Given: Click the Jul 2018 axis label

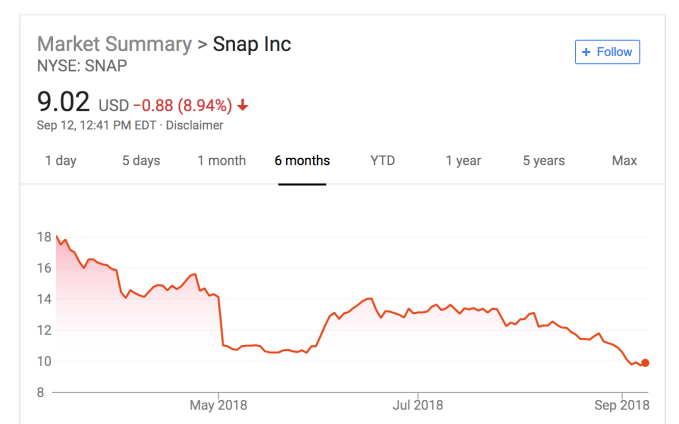Looking at the screenshot, I should [x=417, y=405].
